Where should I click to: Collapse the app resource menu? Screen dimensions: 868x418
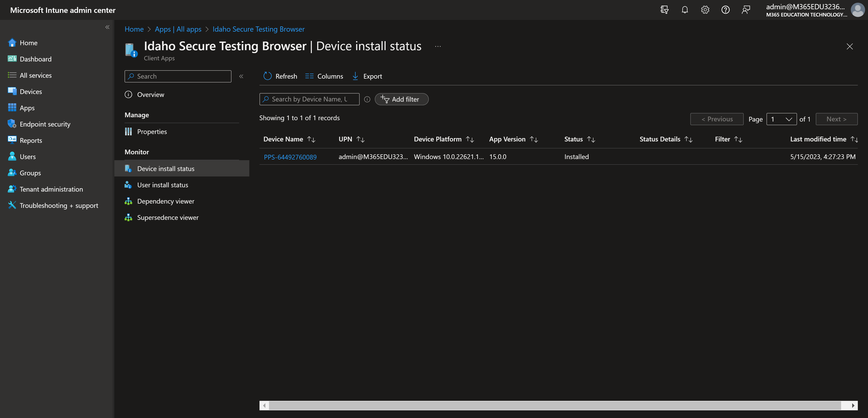tap(241, 76)
